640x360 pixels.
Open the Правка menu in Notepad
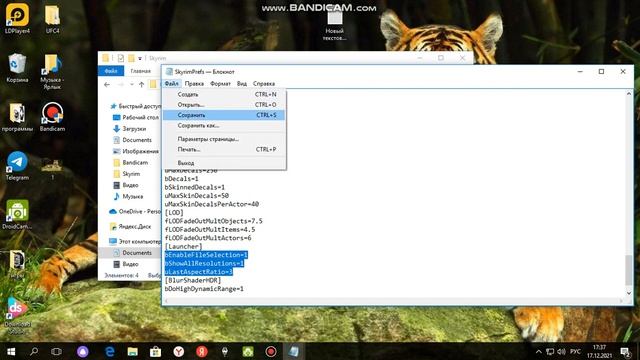pos(194,83)
